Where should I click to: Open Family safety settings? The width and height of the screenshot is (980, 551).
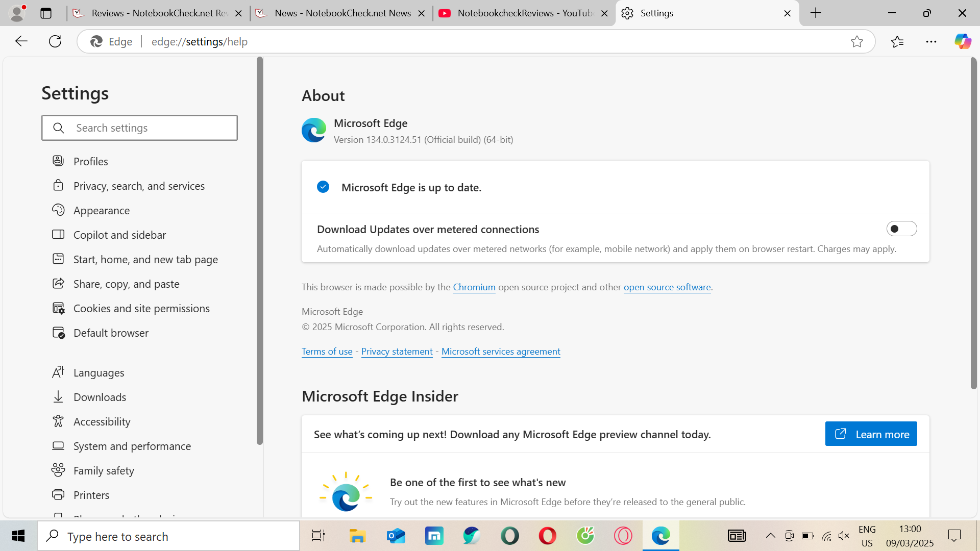pos(104,470)
